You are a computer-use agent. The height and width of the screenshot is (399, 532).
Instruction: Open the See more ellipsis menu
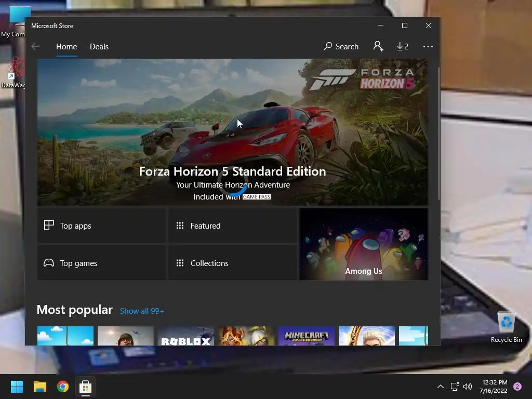(428, 46)
